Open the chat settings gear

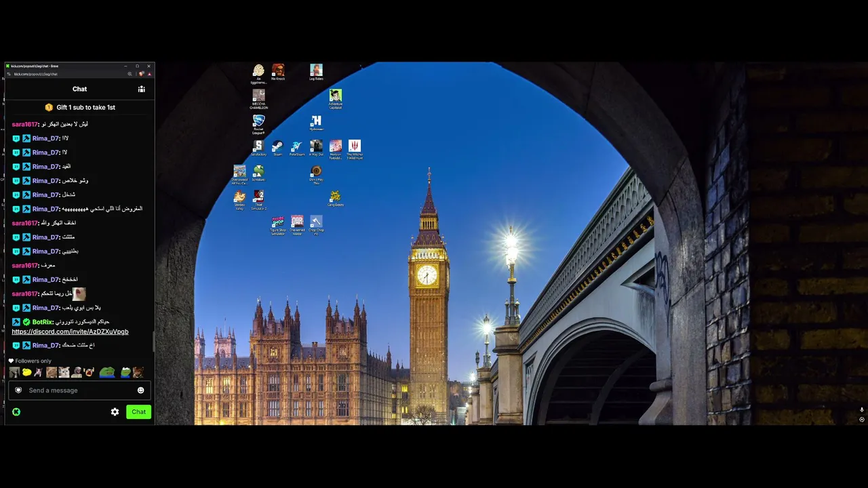point(115,411)
